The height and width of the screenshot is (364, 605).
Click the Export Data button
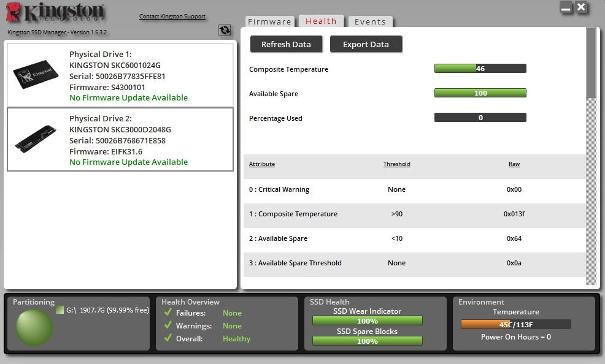(366, 44)
